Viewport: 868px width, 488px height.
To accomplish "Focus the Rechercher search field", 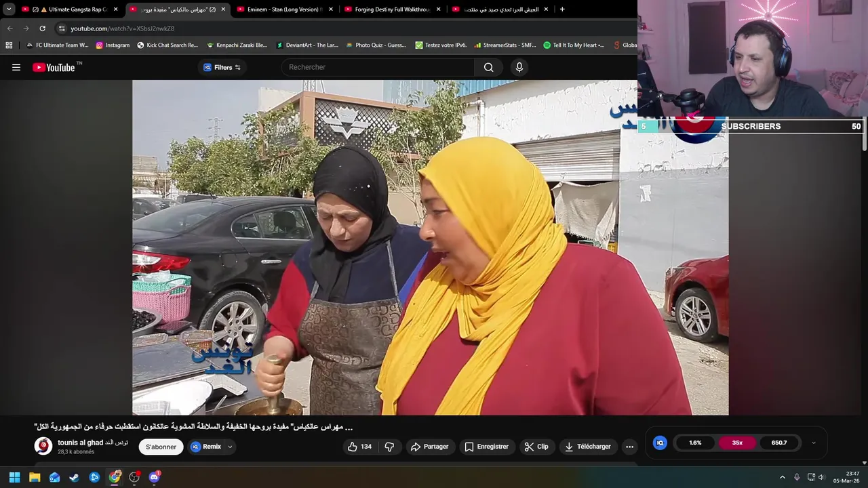I will coord(378,67).
